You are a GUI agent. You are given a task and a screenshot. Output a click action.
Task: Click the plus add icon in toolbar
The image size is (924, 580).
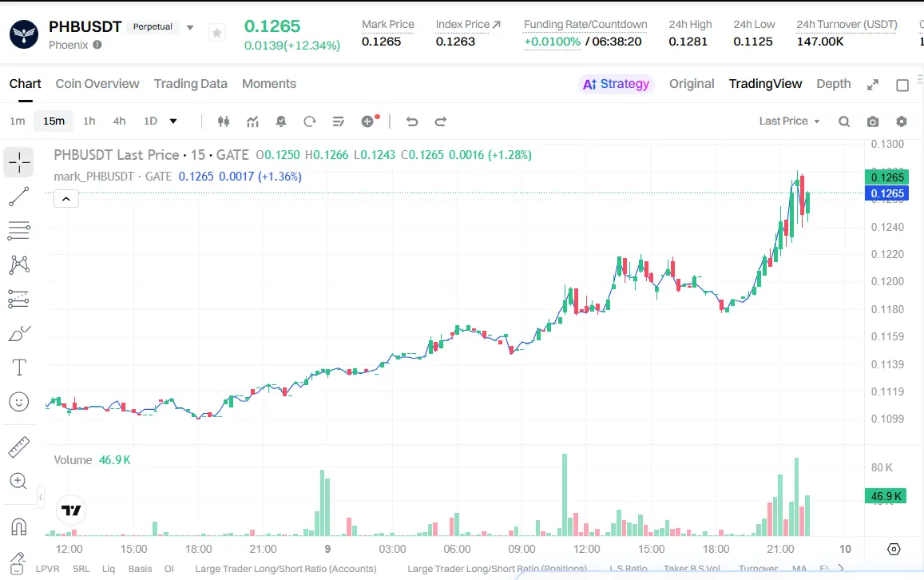point(367,121)
